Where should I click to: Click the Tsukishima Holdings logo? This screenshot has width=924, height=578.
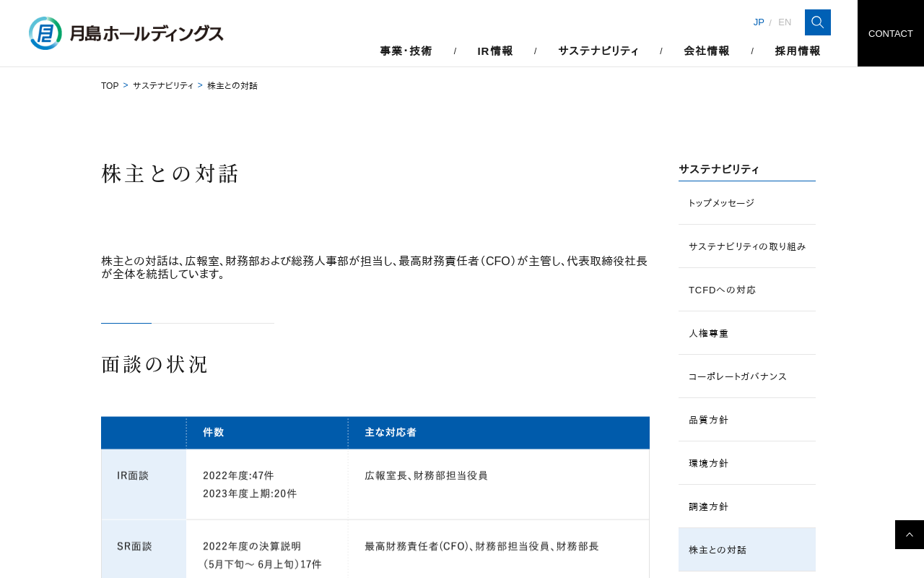point(126,33)
